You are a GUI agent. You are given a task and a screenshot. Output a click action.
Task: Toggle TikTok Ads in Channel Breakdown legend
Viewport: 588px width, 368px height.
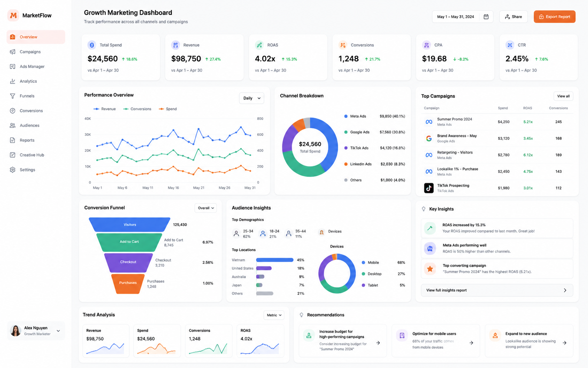356,148
